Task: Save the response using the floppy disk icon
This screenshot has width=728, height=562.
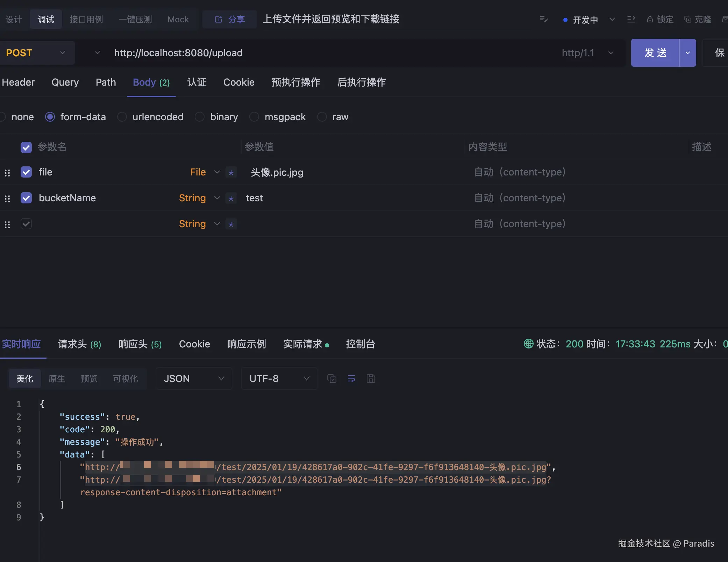Action: [x=371, y=379]
